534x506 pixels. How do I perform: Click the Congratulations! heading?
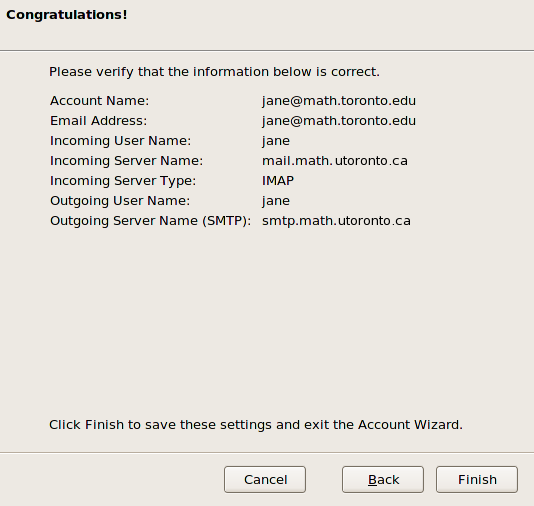click(x=67, y=15)
